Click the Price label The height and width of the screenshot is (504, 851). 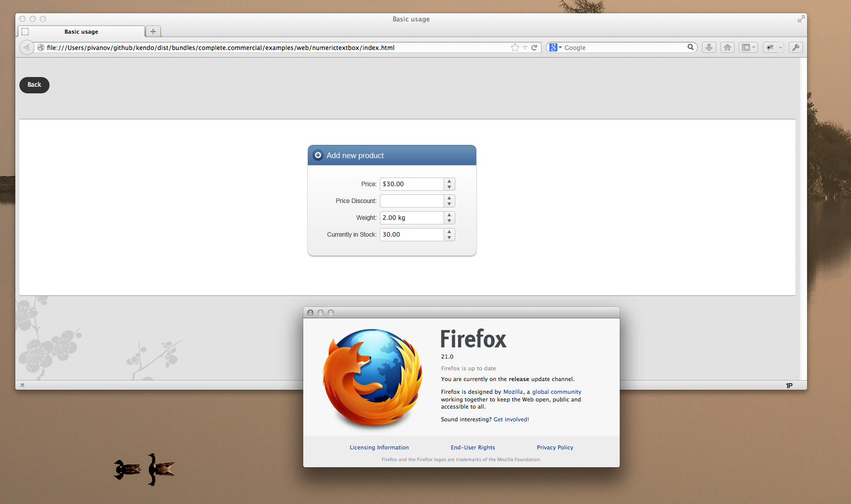point(369,184)
